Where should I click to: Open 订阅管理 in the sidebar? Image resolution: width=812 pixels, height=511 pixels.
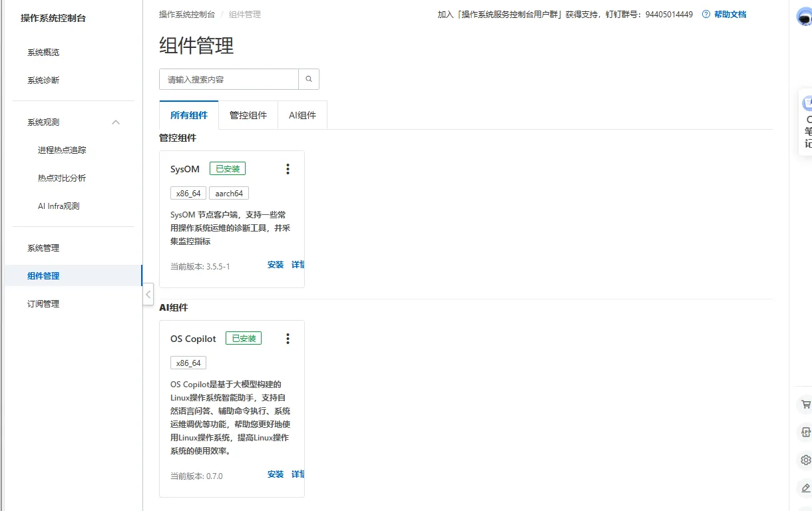coord(43,304)
